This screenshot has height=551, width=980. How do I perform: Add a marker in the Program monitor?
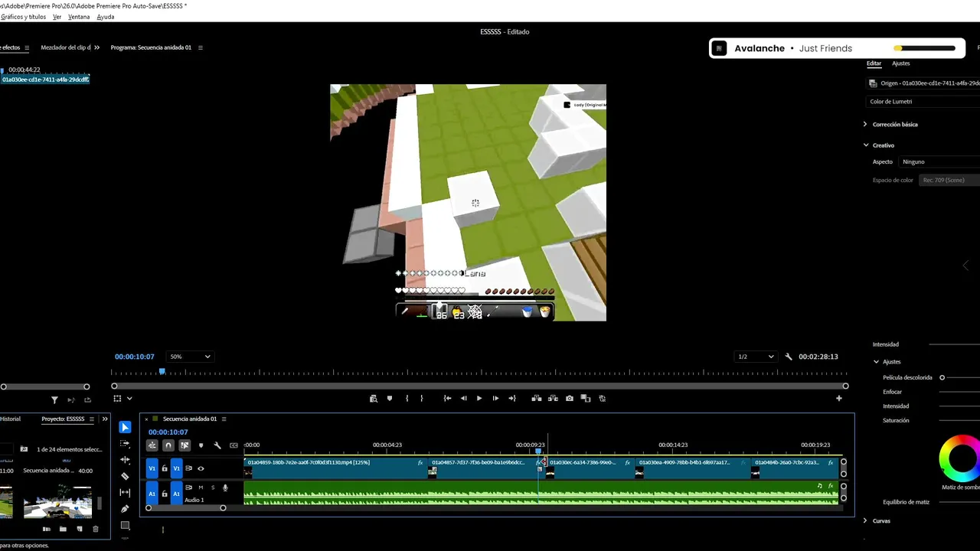tap(390, 398)
